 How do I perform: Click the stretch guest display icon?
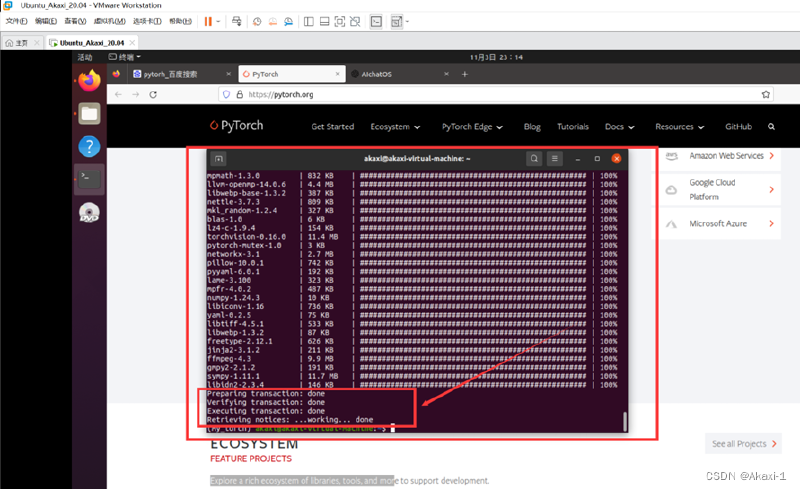396,21
